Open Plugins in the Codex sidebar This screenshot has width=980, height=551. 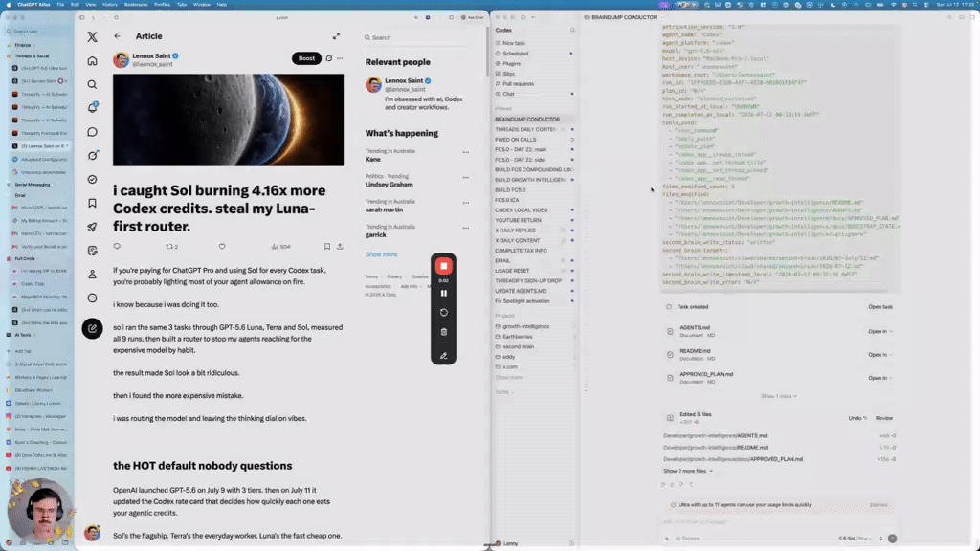point(511,63)
